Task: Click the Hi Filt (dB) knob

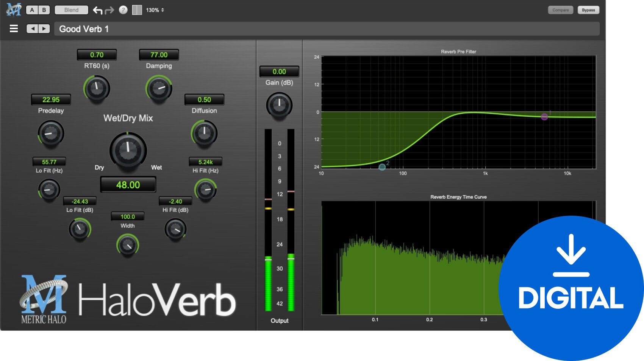Action: coord(175,229)
